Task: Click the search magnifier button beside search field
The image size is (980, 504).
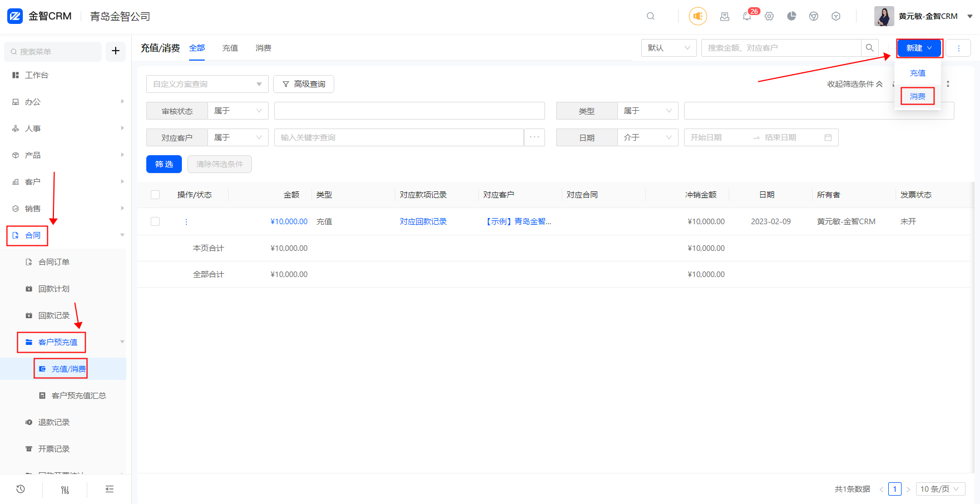Action: (870, 48)
